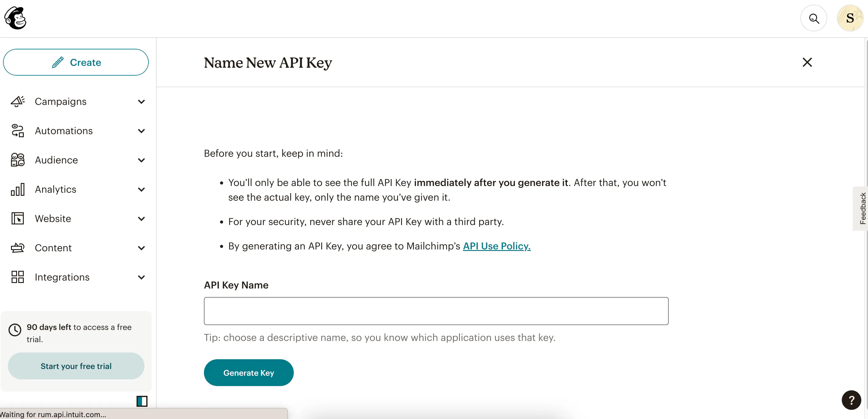Close the Name New API Key panel
This screenshot has height=419, width=868.
coord(807,62)
